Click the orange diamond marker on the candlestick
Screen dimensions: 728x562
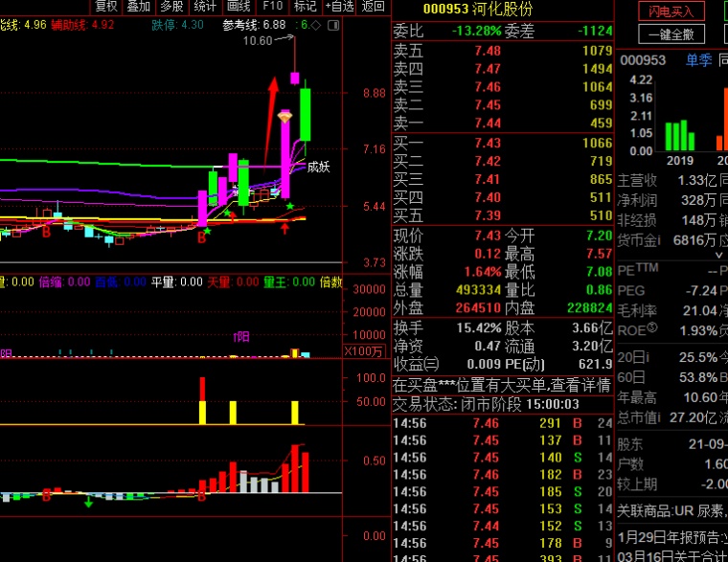(285, 117)
